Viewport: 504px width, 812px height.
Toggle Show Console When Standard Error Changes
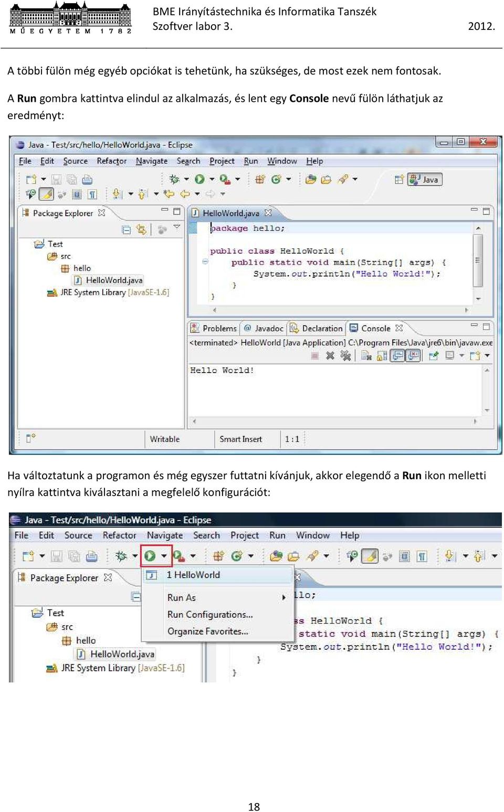pyautogui.click(x=414, y=356)
